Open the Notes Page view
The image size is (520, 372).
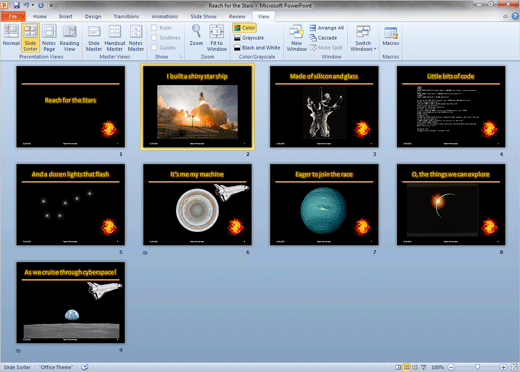click(49, 38)
